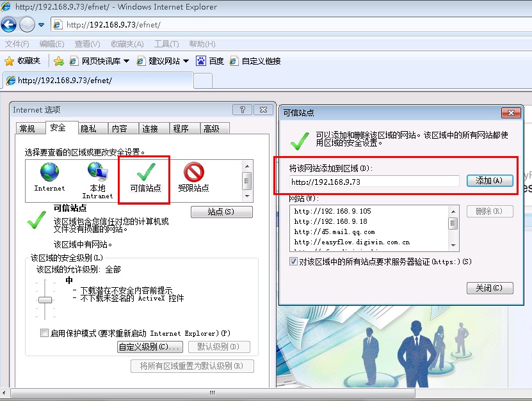Expand the 建议网站 dropdown arrow
The width and height of the screenshot is (532, 401).
(186, 61)
